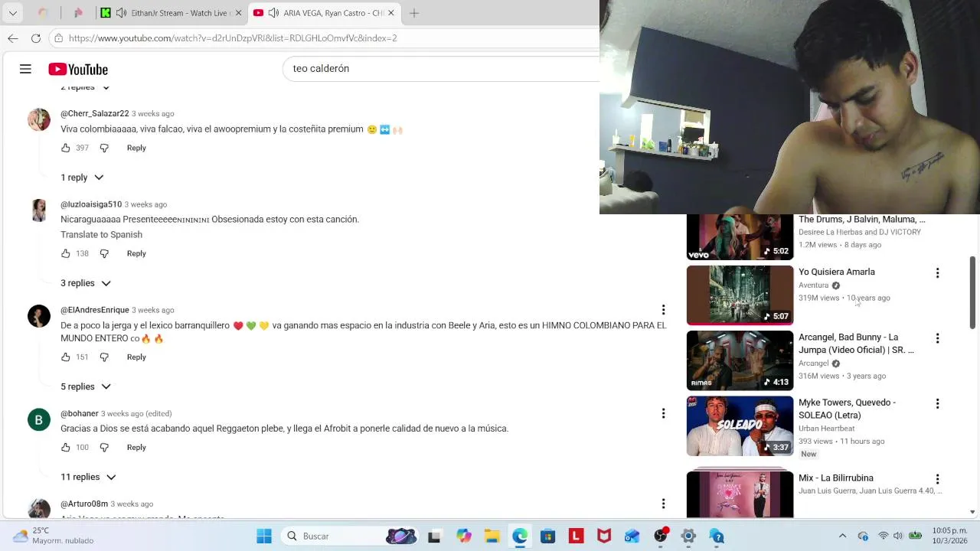The height and width of the screenshot is (551, 980).
Task: Expand the 3 replies thread
Action: 86,283
